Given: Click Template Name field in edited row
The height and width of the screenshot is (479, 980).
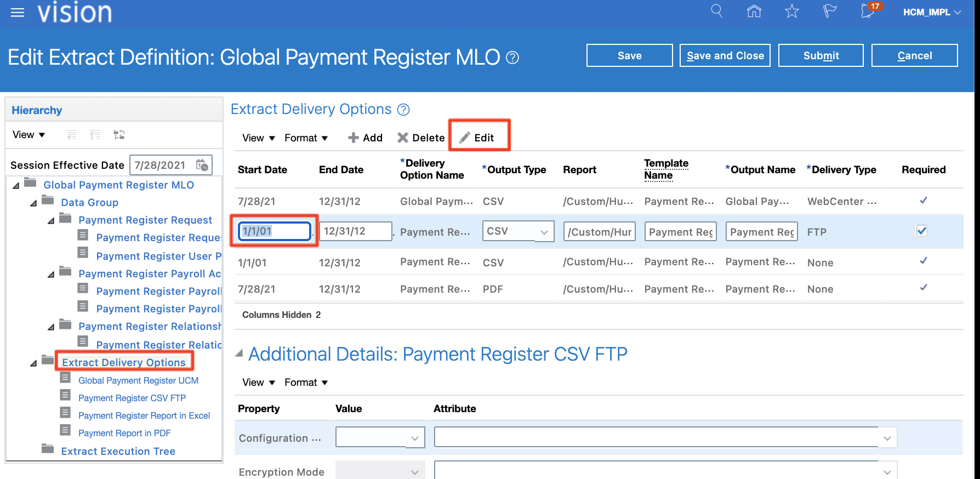Looking at the screenshot, I should click(681, 232).
